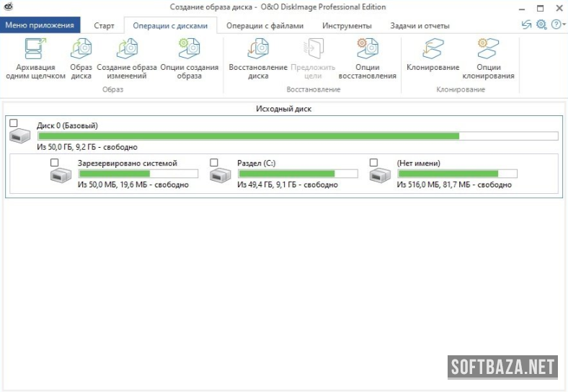Image resolution: width=568 pixels, height=392 pixels.
Task: Switch to the Операции с файлами tab
Action: click(x=265, y=25)
